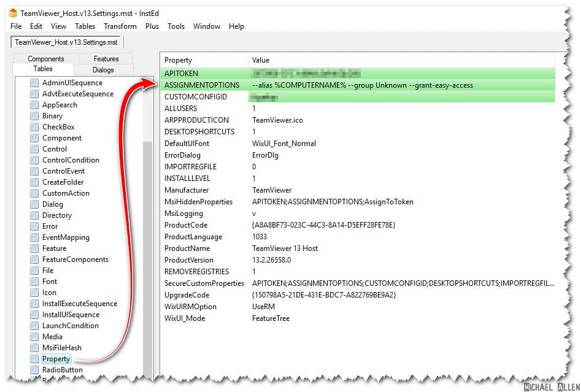Open the File menu
The width and height of the screenshot is (581, 392).
coord(16,26)
